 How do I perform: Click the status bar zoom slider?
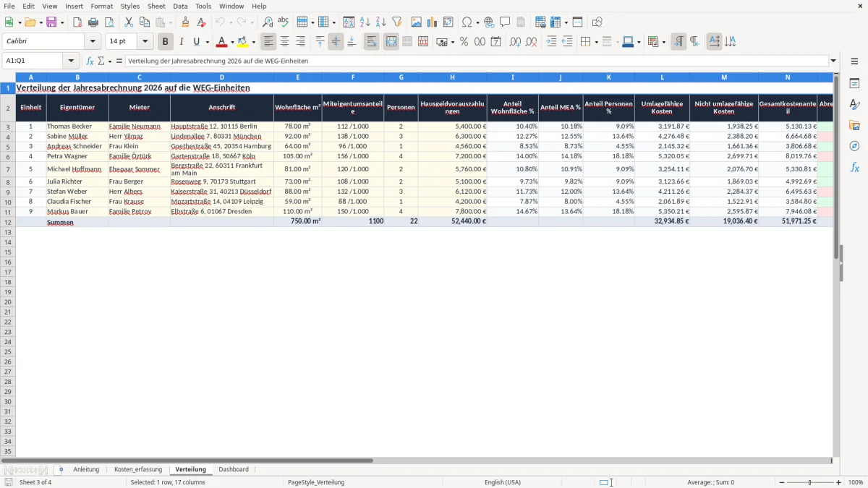coord(810,482)
